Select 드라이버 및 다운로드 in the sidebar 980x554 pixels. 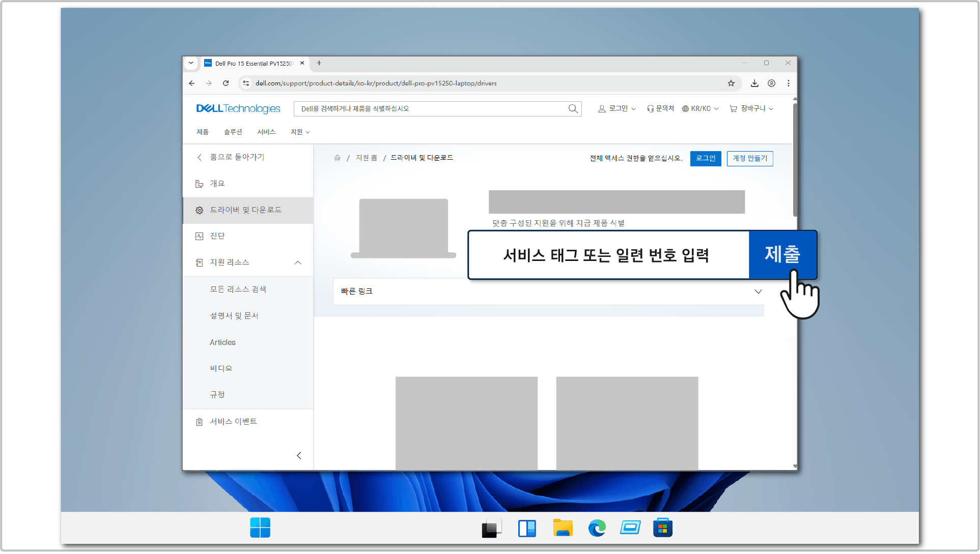[x=248, y=210]
